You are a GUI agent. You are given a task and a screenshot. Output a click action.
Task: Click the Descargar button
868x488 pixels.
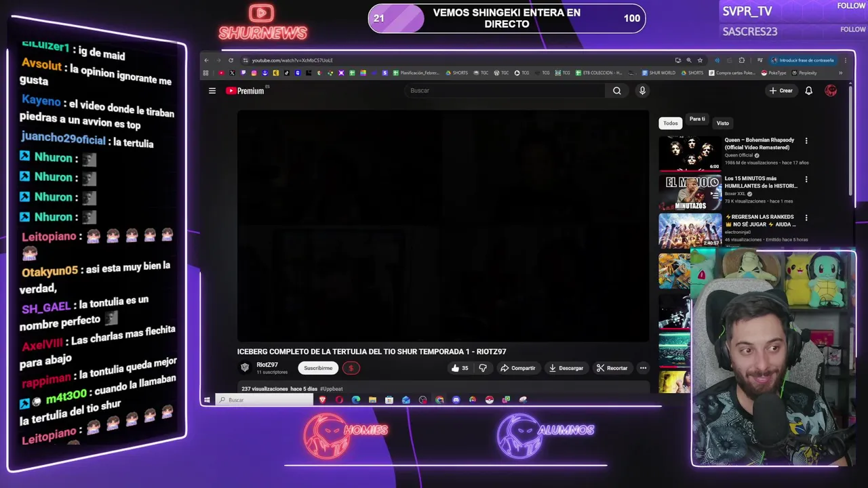tap(566, 368)
